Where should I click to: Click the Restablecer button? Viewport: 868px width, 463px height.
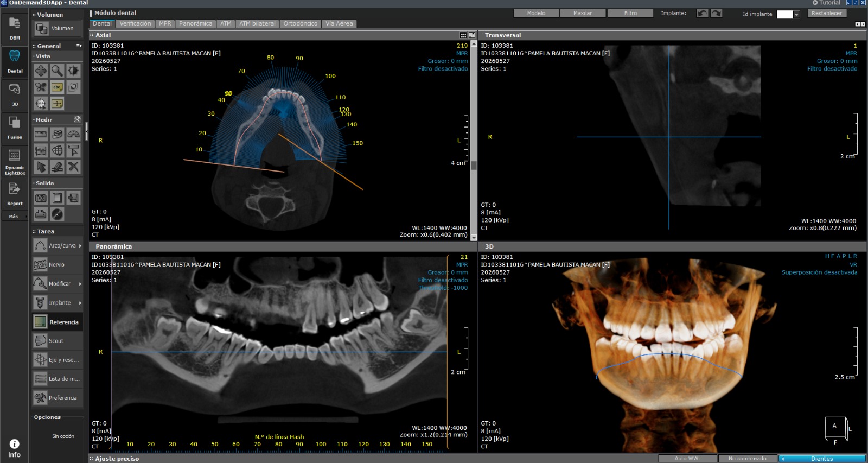827,13
